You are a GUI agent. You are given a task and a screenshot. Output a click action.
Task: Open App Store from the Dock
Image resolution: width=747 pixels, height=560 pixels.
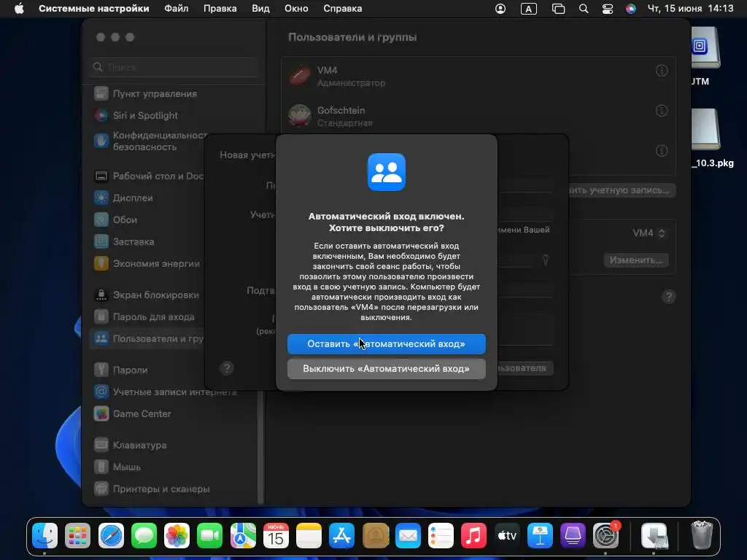342,536
